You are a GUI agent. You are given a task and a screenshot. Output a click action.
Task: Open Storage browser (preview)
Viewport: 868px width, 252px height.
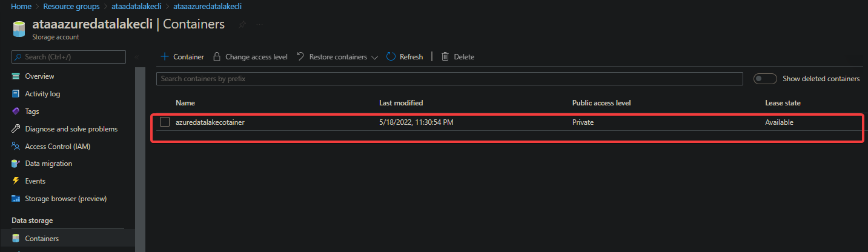(67, 199)
